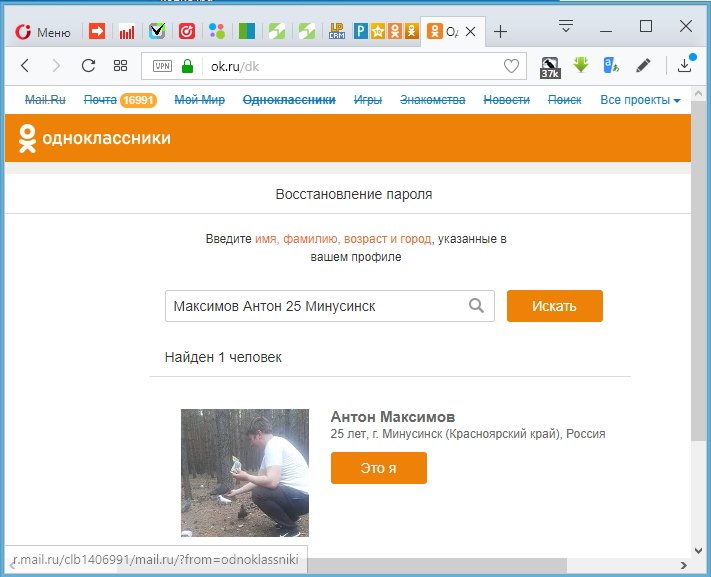This screenshot has width=711, height=577.
Task: Click the green download arrow extension icon
Action: point(581,66)
